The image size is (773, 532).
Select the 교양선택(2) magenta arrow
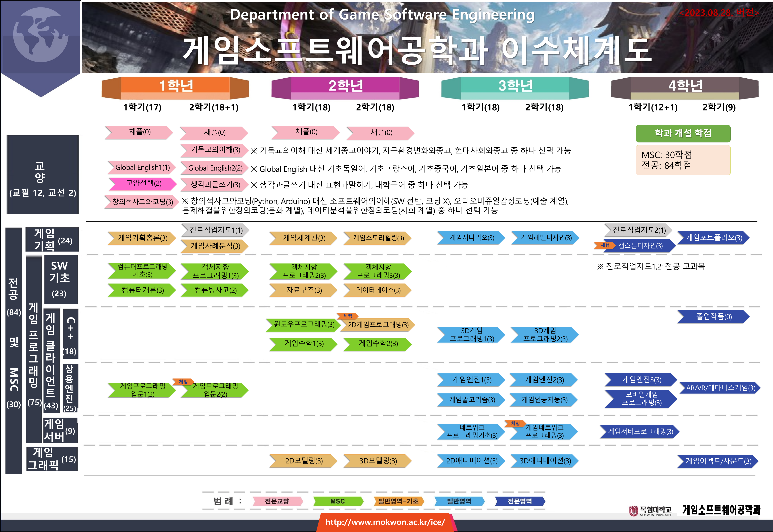[143, 183]
